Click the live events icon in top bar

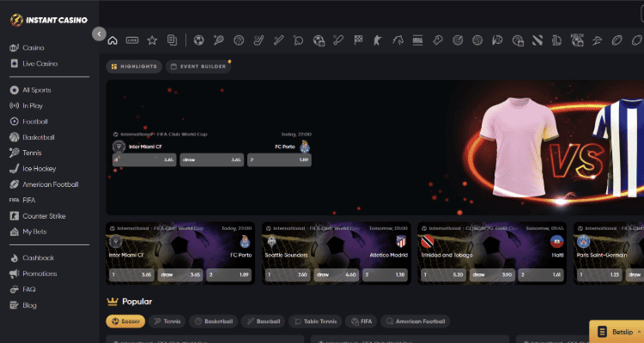click(x=132, y=39)
